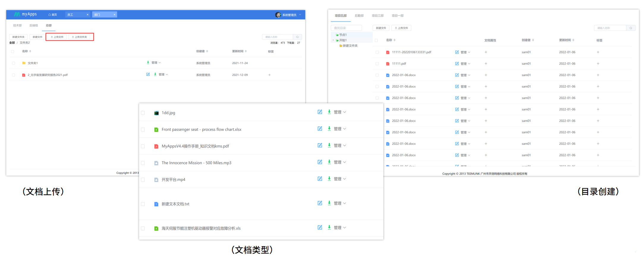Tick the 开发平台.mp4 checkbox
The image size is (644, 256).
(143, 179)
